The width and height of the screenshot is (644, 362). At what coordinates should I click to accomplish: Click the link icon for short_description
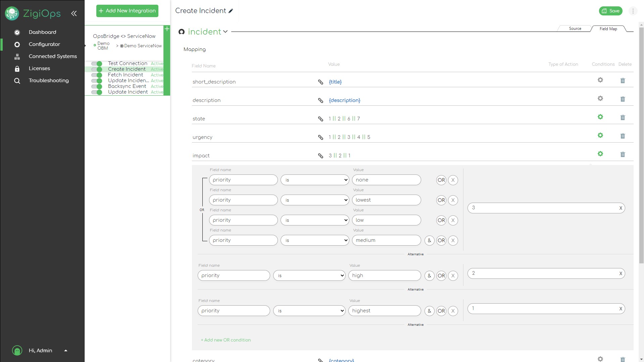[x=320, y=82]
